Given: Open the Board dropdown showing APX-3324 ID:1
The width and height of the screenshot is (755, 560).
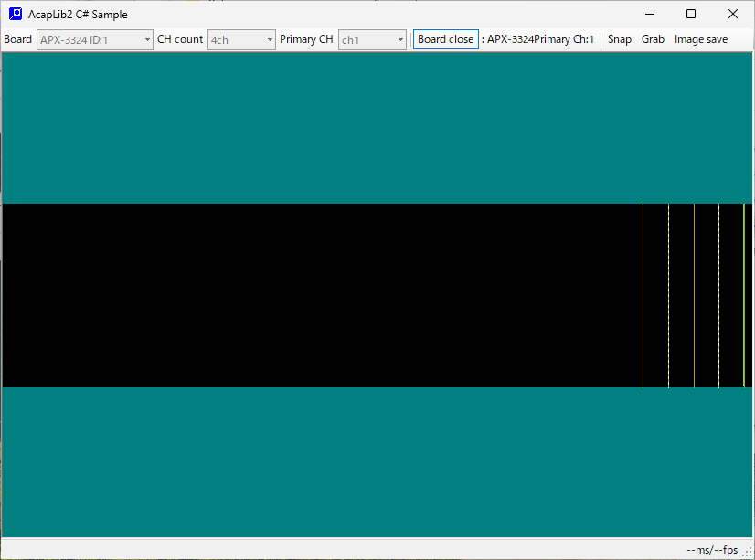Looking at the screenshot, I should [95, 39].
